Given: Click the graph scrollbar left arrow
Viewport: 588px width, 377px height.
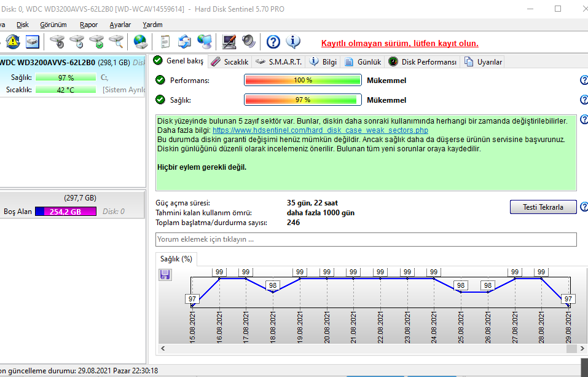Looking at the screenshot, I should [163, 349].
